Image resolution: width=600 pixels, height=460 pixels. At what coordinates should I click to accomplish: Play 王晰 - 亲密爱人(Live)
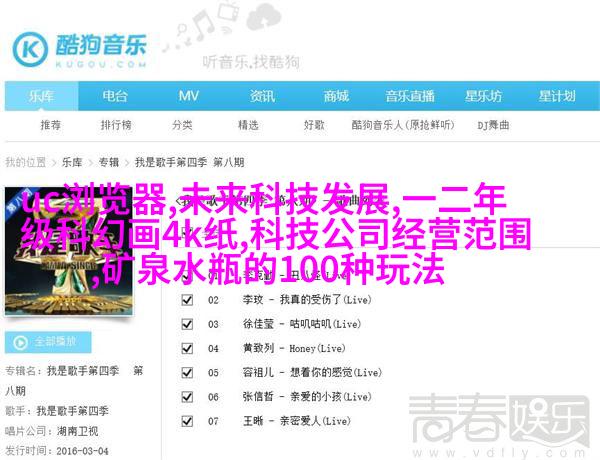(297, 421)
